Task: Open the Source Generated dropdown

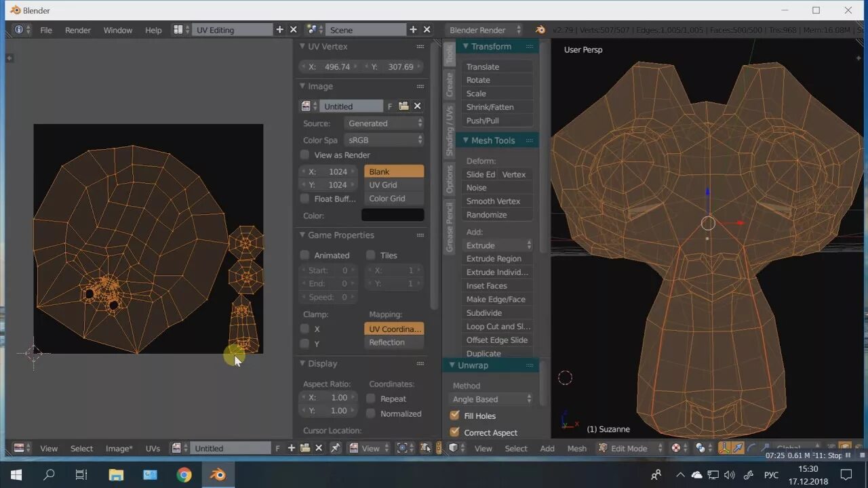Action: click(384, 123)
